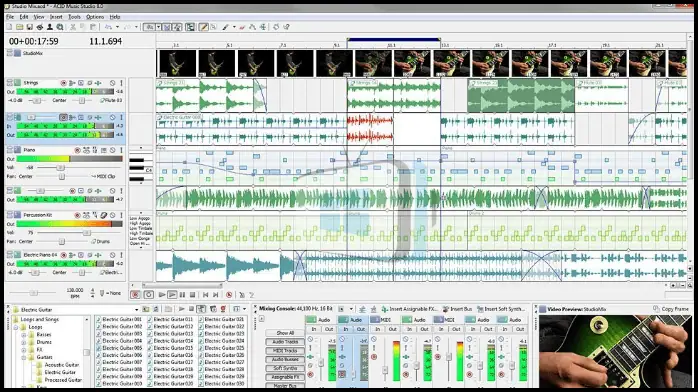Image resolution: width=698 pixels, height=392 pixels.
Task: Select Electric Guitar 005 file
Action: pos(119,348)
